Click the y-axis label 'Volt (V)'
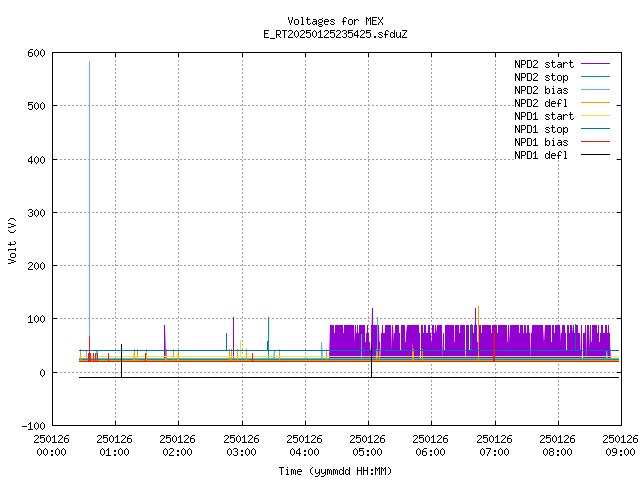 click(12, 240)
